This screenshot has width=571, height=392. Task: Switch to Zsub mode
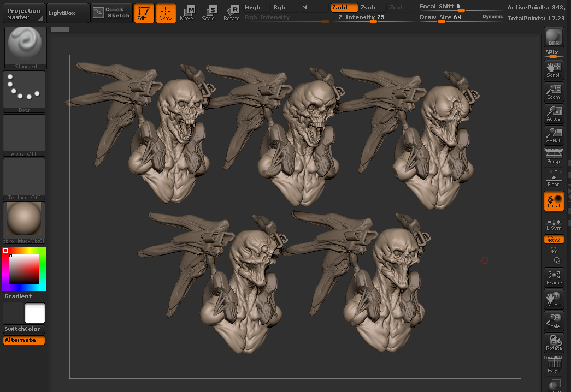tap(373, 7)
